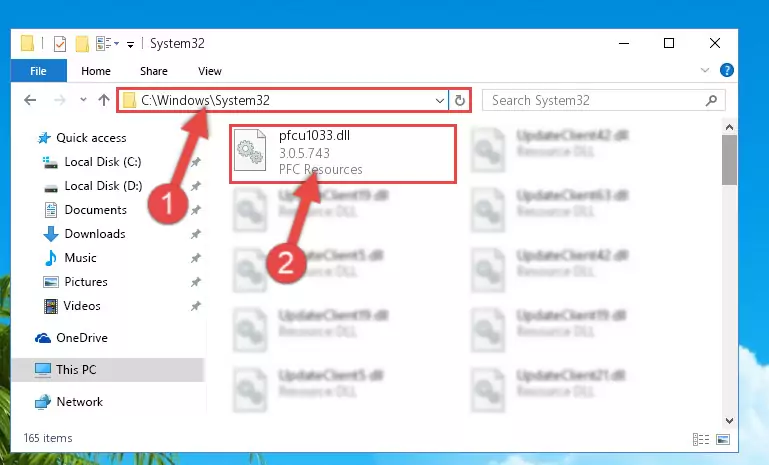Screen dimensions: 769x465
Task: Expand the address bar history dropdown
Action: pyautogui.click(x=439, y=101)
